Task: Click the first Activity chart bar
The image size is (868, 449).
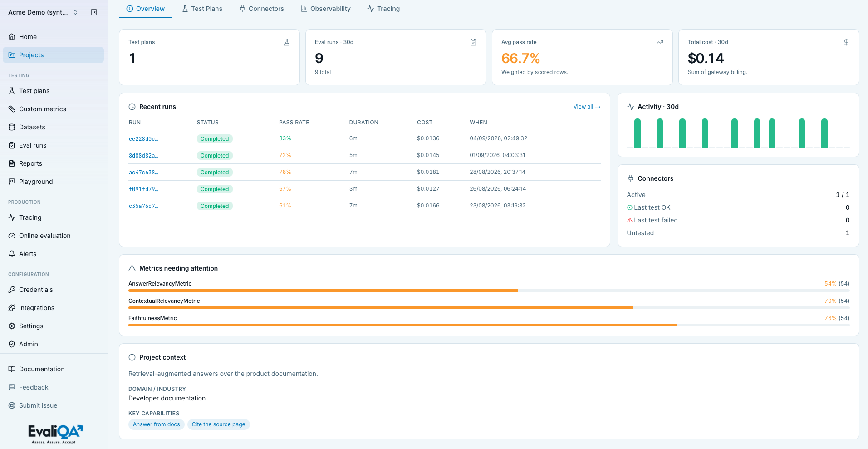Action: point(638,133)
